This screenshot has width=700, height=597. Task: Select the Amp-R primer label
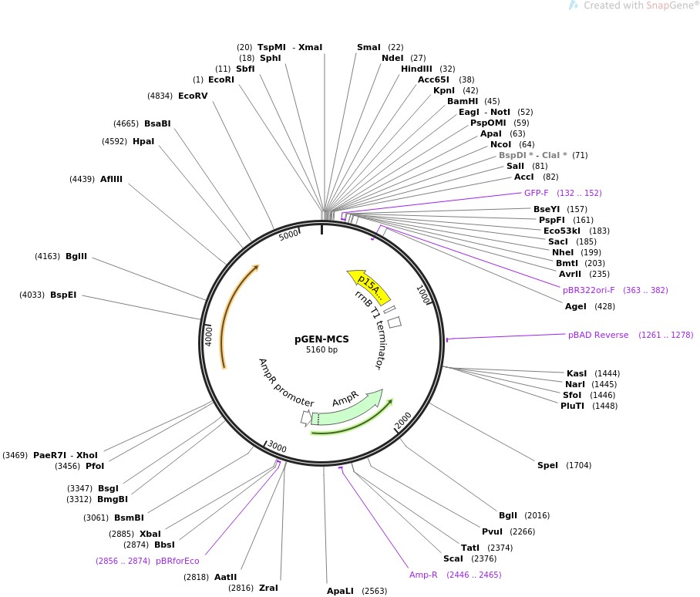click(x=423, y=575)
